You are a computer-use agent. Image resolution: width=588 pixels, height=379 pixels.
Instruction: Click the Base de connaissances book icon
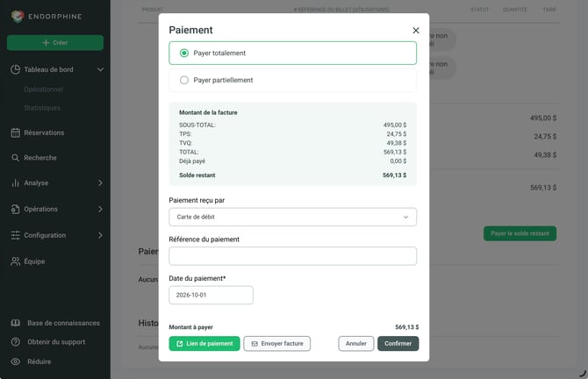(16, 323)
